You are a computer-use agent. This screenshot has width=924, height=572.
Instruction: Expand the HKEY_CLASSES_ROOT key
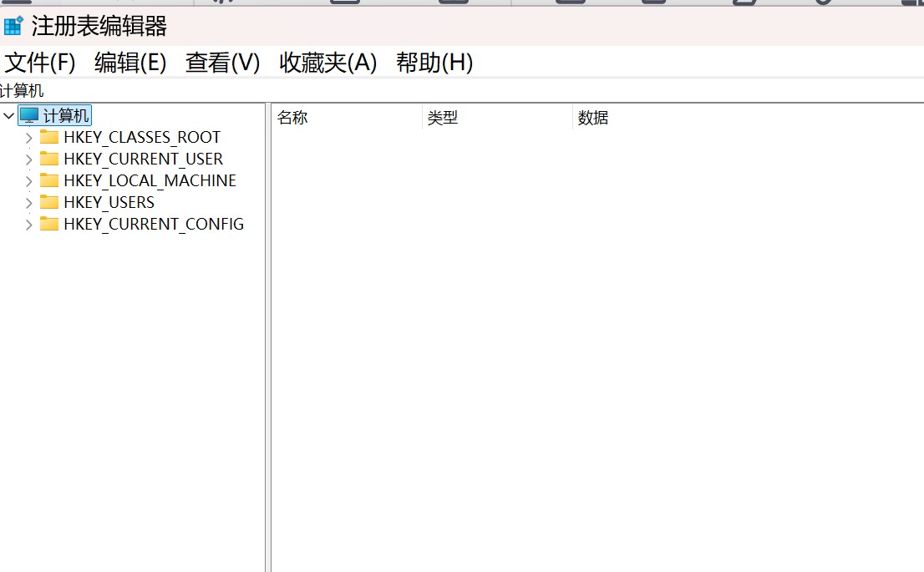coord(29,138)
